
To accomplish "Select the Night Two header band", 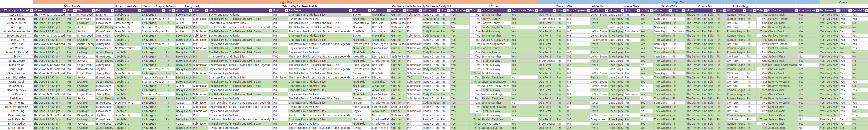I will pyautogui.click(x=679, y=2).
